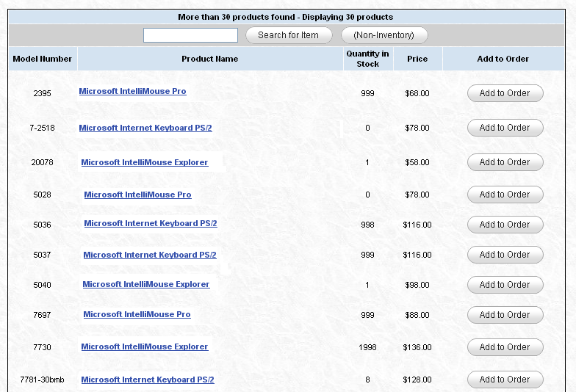Open IntelliMouse Explorer link for model 7730
Viewport: 576px width, 392px height.
(x=145, y=346)
